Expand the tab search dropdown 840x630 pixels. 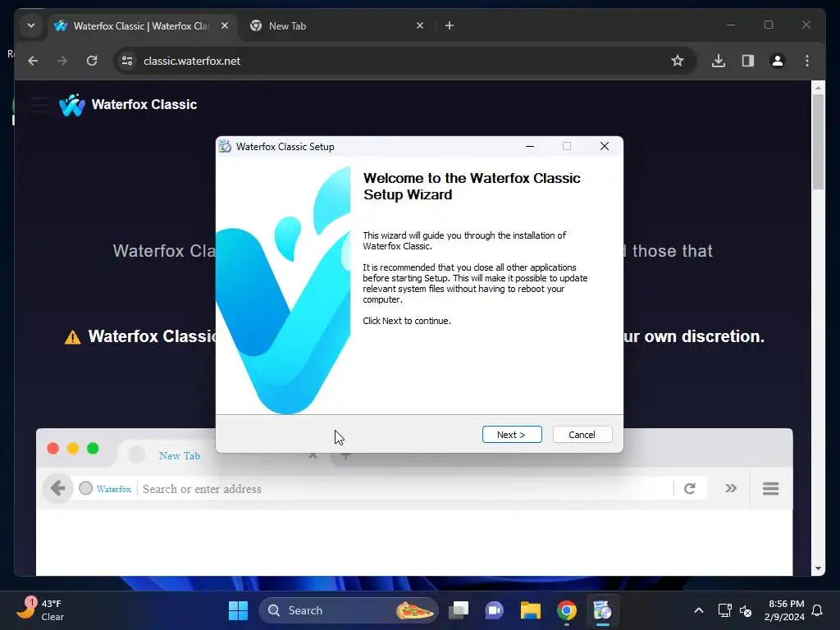pyautogui.click(x=31, y=25)
